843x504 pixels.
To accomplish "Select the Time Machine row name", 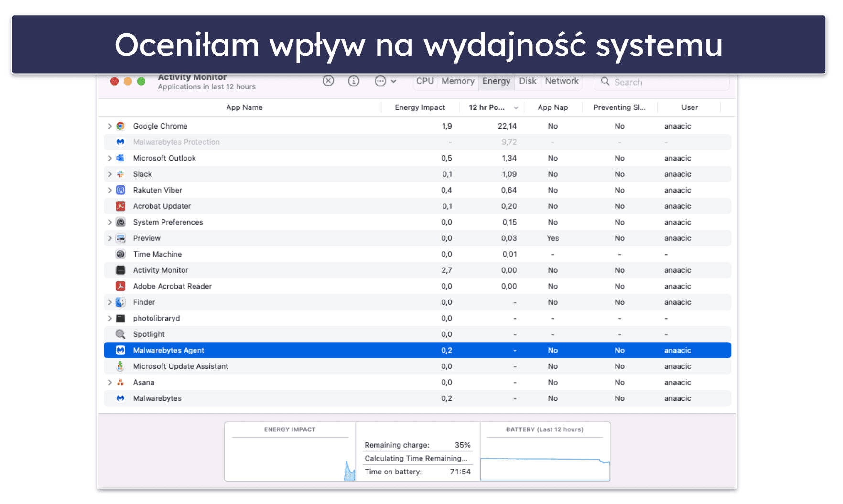I will point(157,254).
